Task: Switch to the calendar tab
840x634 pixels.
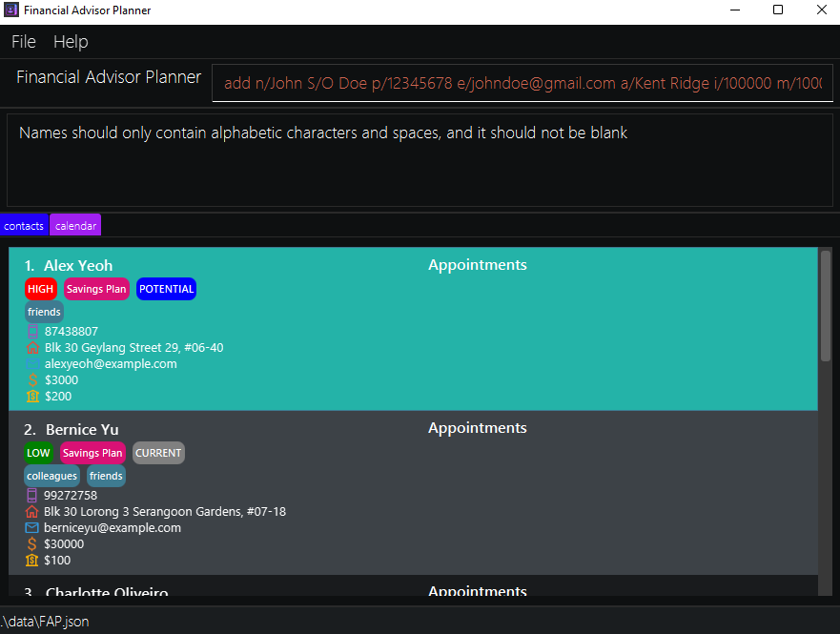Action: pos(75,225)
